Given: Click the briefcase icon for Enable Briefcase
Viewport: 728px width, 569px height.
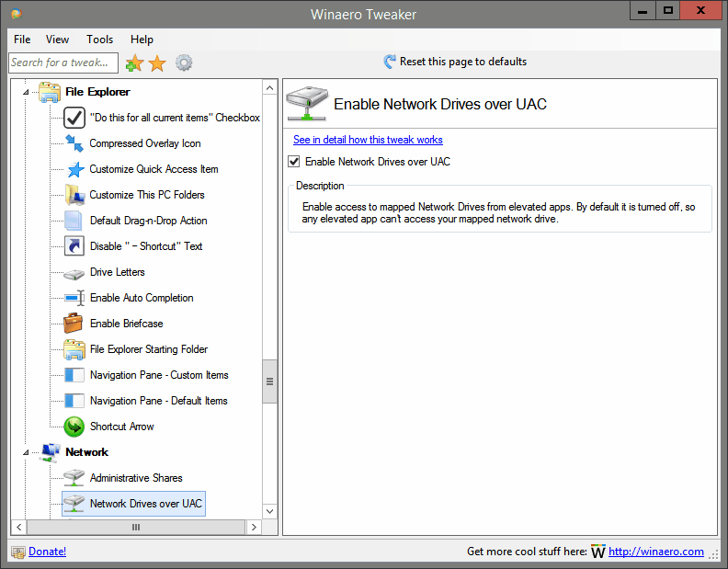Looking at the screenshot, I should tap(73, 324).
